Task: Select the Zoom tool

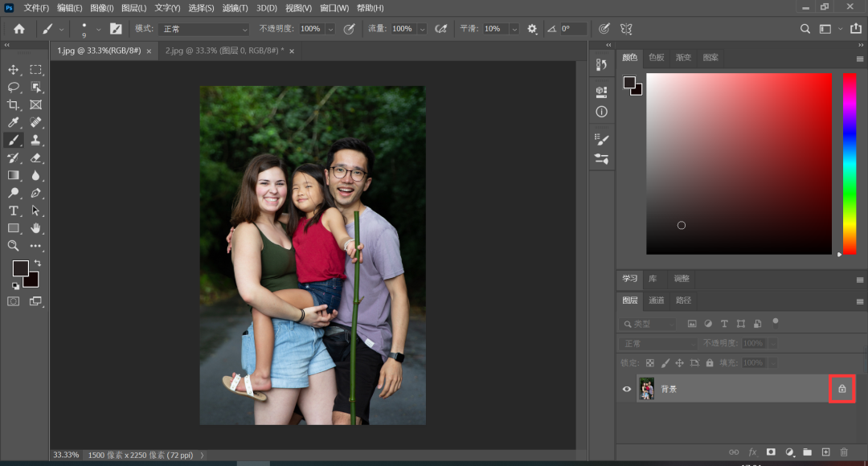Action: point(14,246)
